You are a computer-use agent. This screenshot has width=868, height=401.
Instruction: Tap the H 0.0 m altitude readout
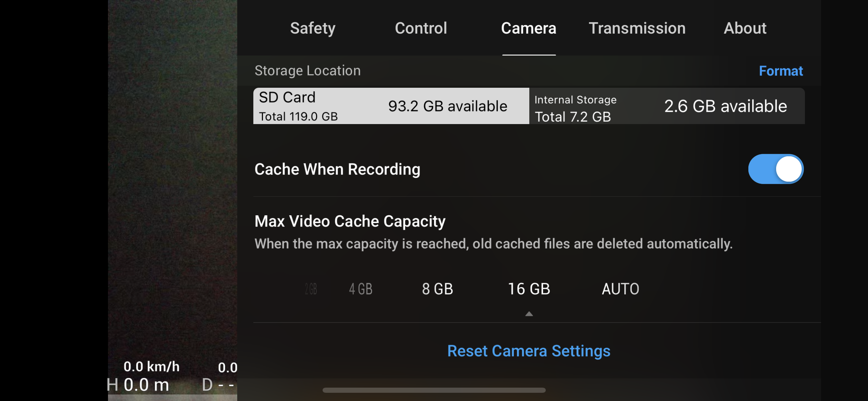(138, 385)
